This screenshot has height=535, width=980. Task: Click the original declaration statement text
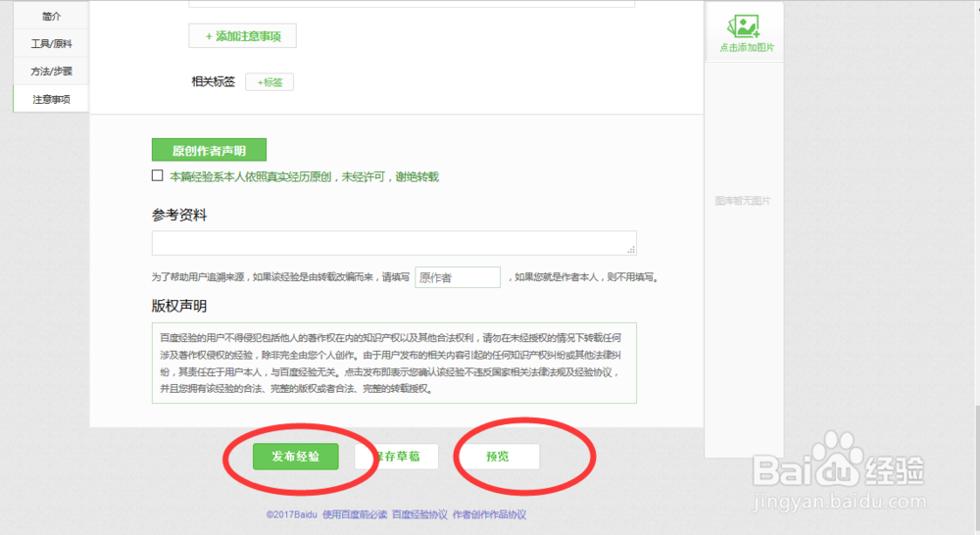[x=305, y=177]
